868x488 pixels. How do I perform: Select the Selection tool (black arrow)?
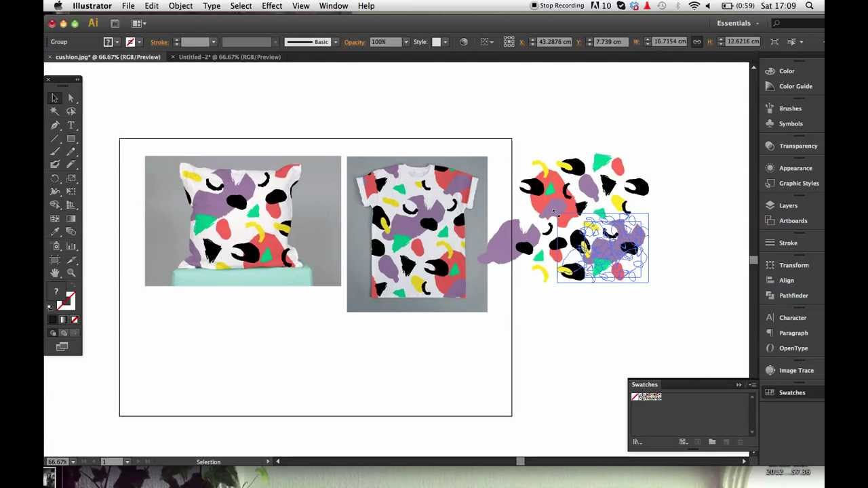pos(55,98)
